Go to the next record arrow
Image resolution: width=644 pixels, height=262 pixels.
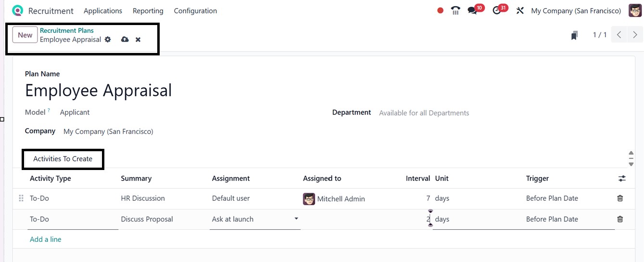point(635,35)
